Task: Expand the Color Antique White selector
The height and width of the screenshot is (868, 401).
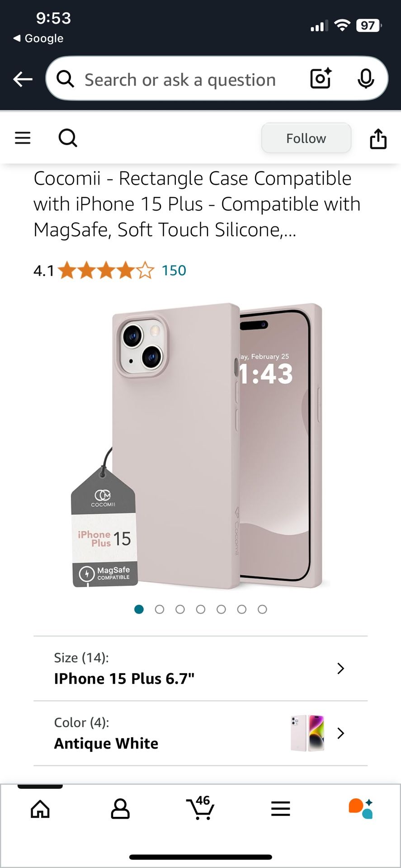Action: [x=200, y=733]
